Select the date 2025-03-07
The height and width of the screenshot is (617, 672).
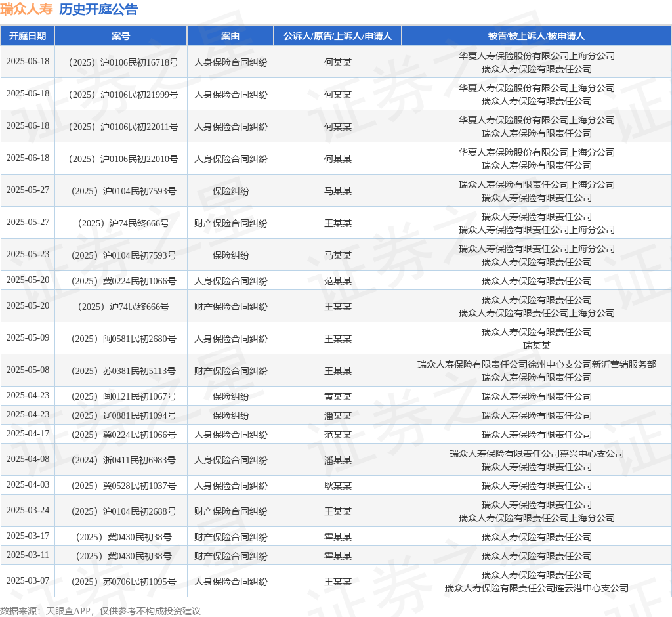(28, 580)
